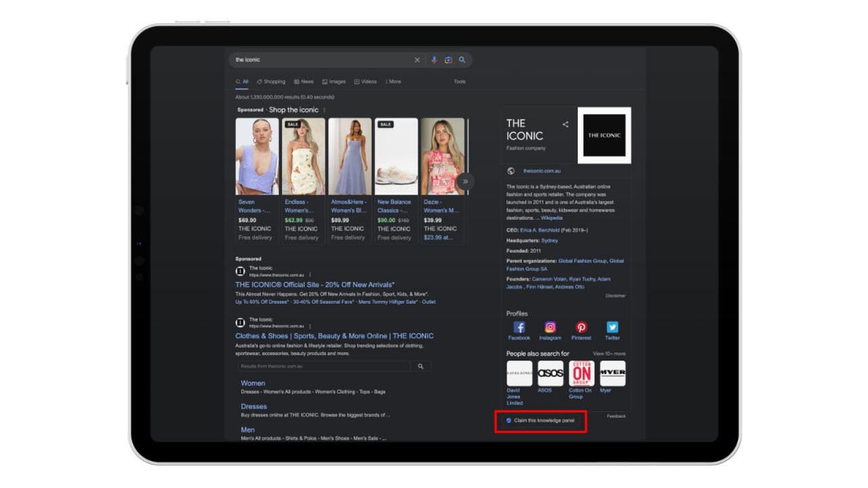Open the New Balance sneaker product image
The width and height of the screenshot is (868, 488).
click(396, 157)
